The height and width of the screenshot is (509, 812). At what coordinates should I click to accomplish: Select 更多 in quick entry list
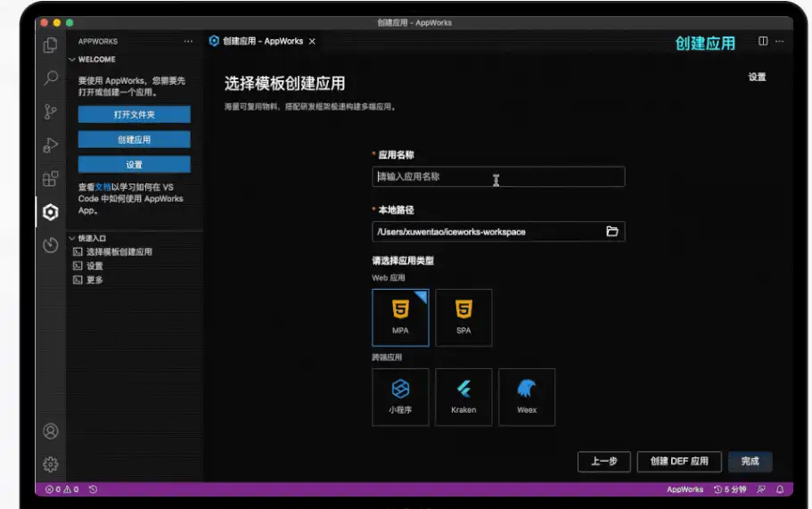[94, 280]
